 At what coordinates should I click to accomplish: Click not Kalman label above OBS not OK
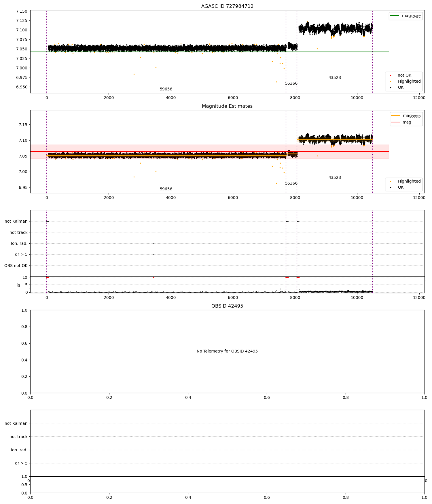[x=16, y=221]
